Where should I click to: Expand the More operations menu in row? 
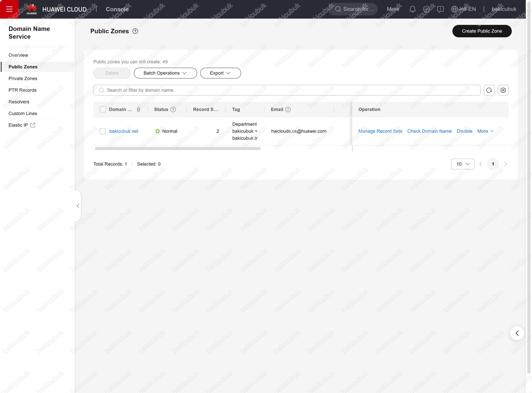click(485, 131)
